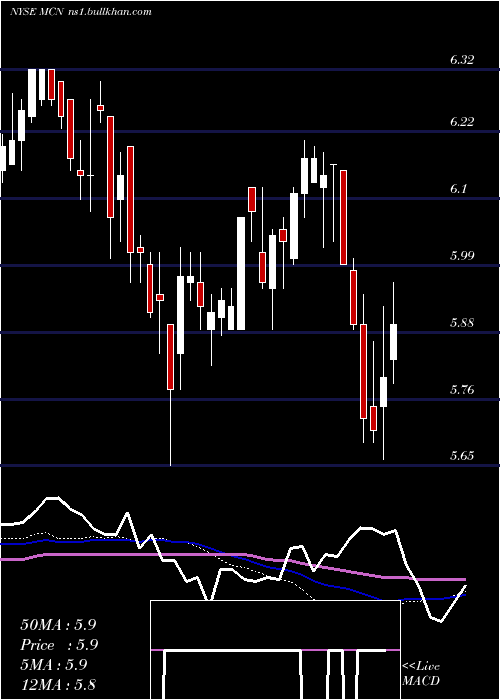Click the Price : 5.9 readout
The height and width of the screenshot is (700, 500).
59,645
